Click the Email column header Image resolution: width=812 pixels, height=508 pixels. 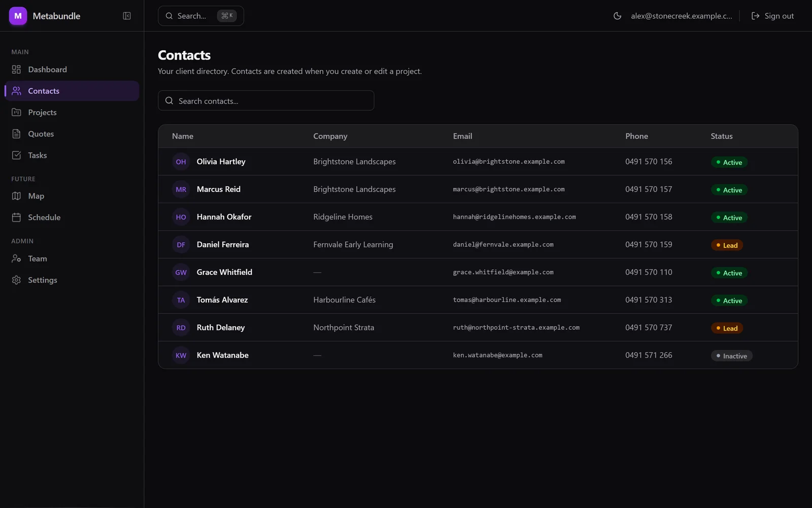click(462, 136)
